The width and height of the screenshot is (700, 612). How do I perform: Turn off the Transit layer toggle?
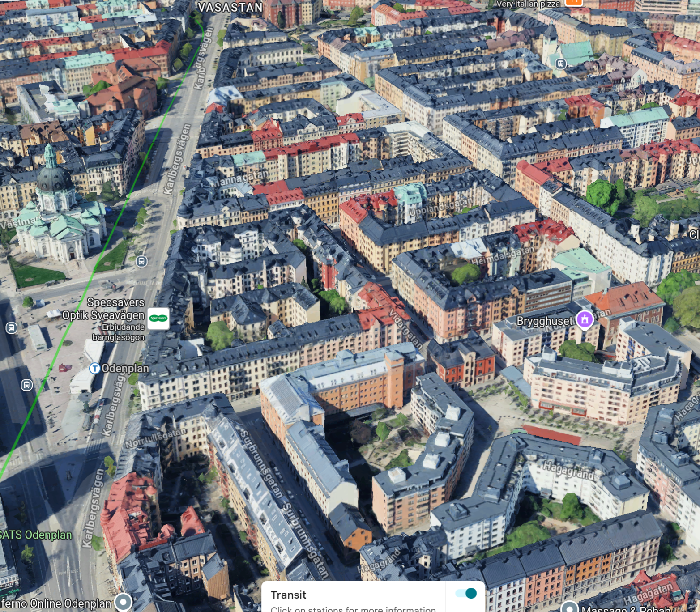click(466, 593)
